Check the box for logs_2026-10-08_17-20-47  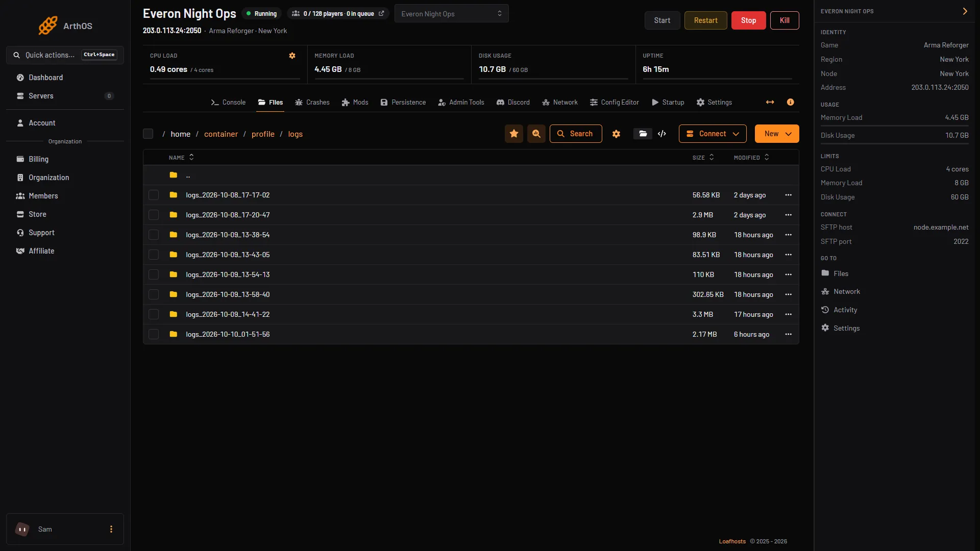click(154, 215)
